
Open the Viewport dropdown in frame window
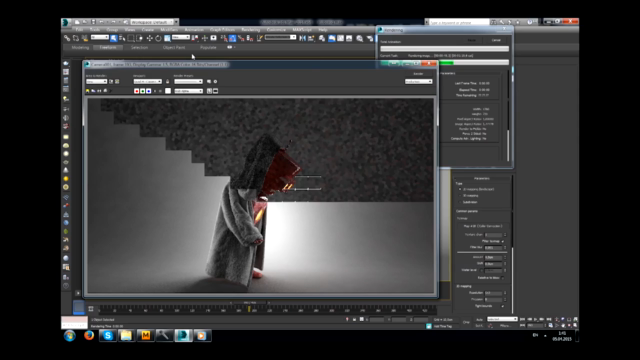147,82
